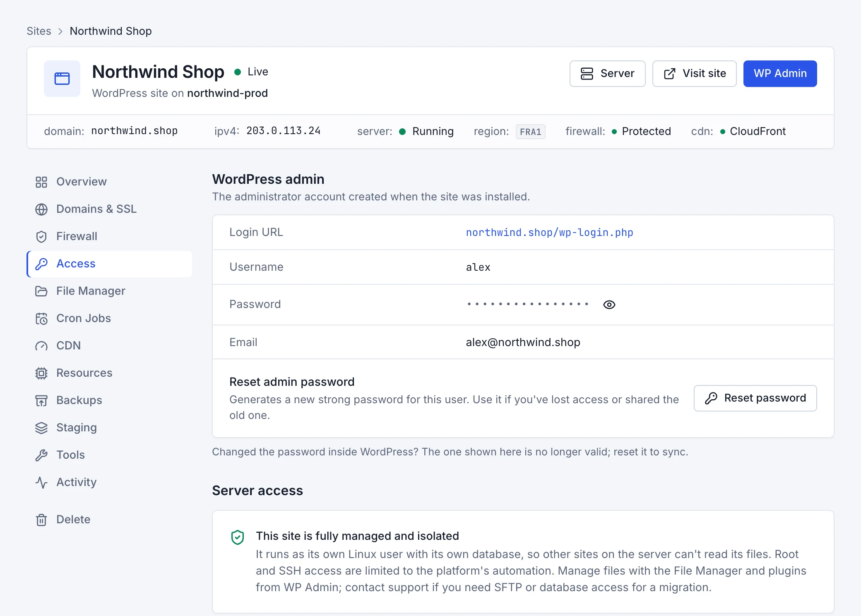The width and height of the screenshot is (861, 616).
Task: Click the Tools wrench icon
Action: 41,455
